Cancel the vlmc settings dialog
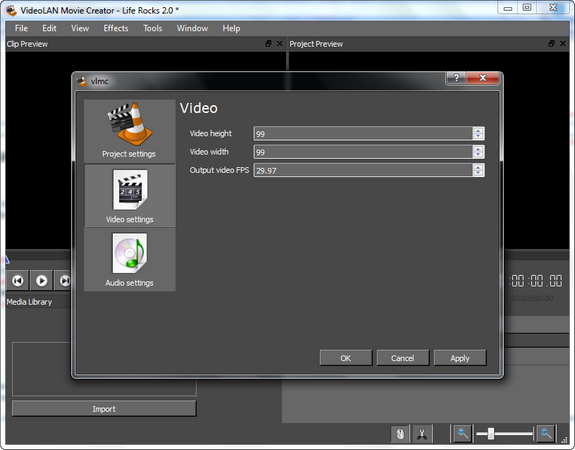 point(403,358)
